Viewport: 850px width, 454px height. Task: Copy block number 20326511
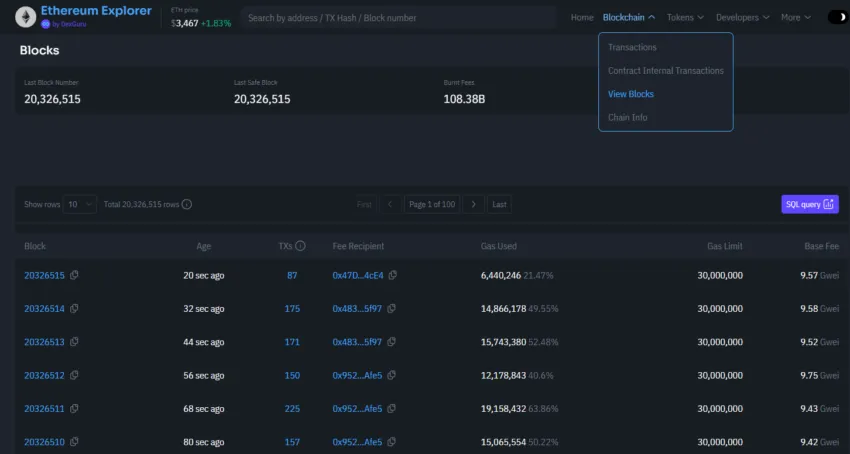pyautogui.click(x=74, y=409)
